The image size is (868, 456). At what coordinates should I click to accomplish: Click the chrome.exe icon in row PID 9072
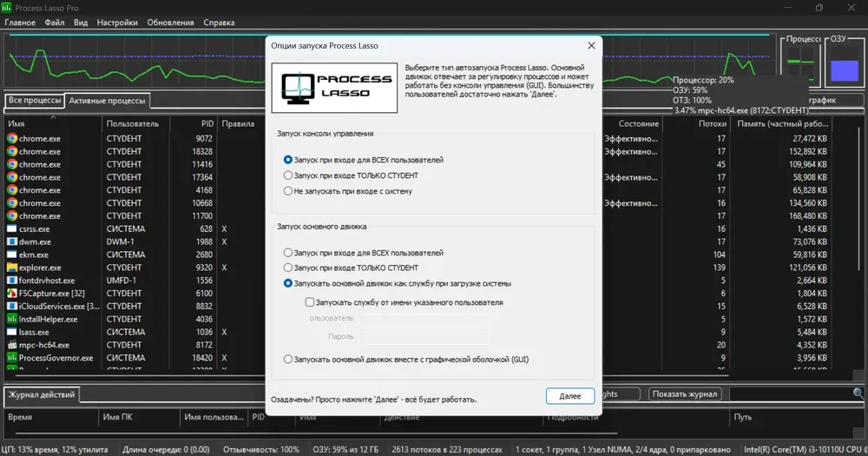point(12,138)
